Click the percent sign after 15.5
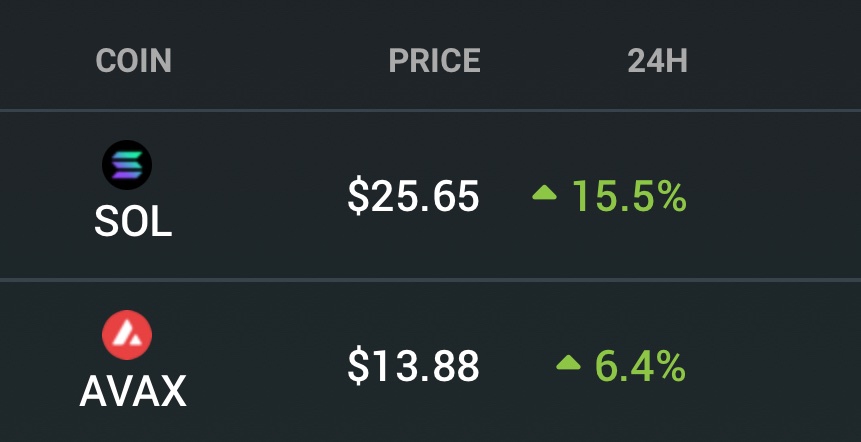Image resolution: width=861 pixels, height=442 pixels. (673, 197)
